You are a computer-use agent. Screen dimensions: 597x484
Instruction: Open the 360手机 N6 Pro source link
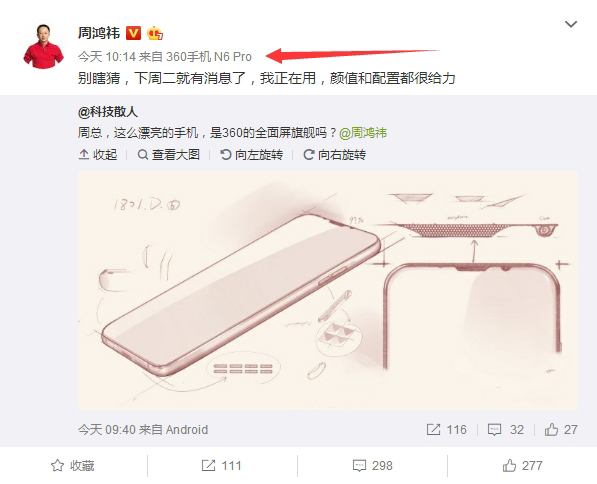tap(209, 57)
